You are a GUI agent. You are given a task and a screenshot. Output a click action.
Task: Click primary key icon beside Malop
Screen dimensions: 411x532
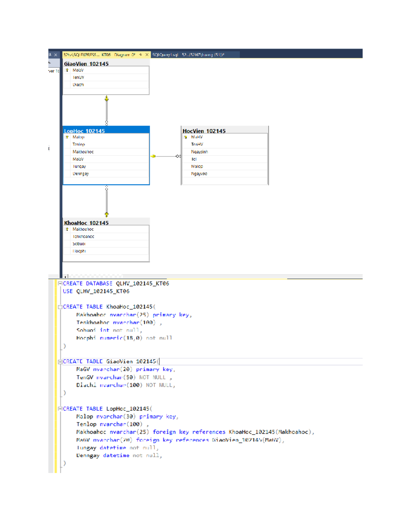click(67, 137)
